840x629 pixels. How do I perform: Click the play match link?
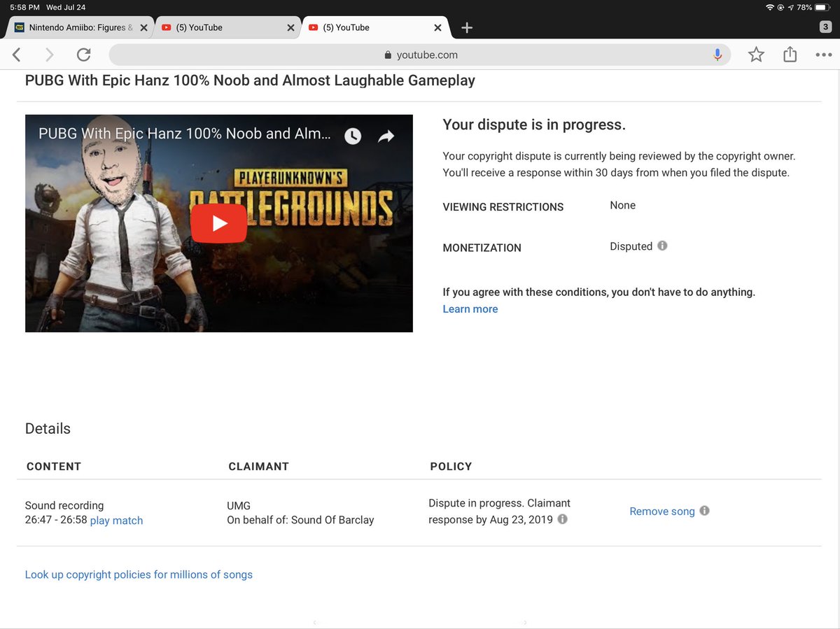pyautogui.click(x=116, y=521)
